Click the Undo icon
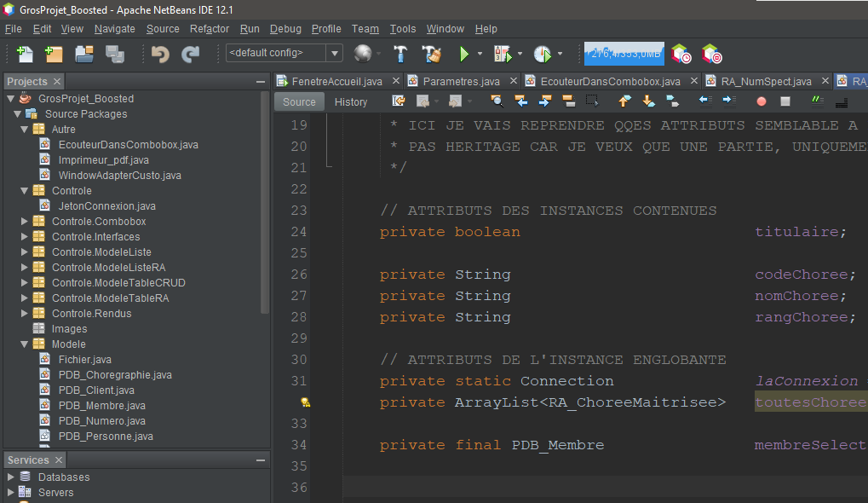The width and height of the screenshot is (868, 503). (162, 54)
